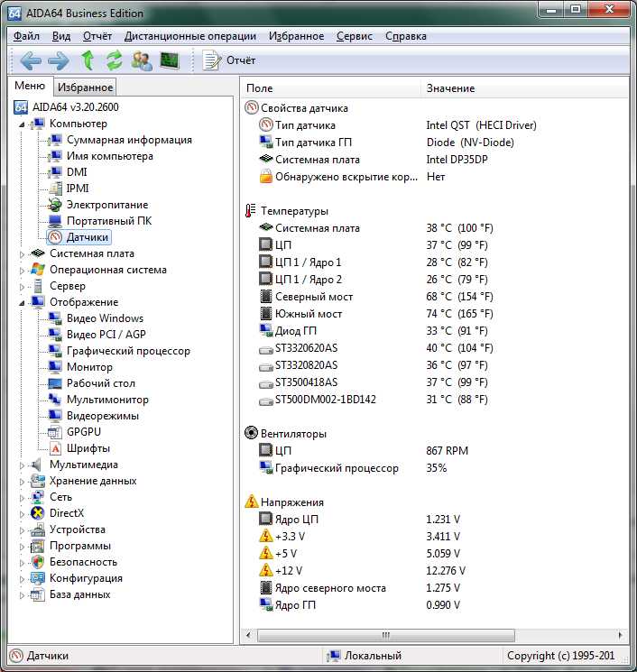
Task: Select the Южный мост temperature row
Action: tap(308, 314)
